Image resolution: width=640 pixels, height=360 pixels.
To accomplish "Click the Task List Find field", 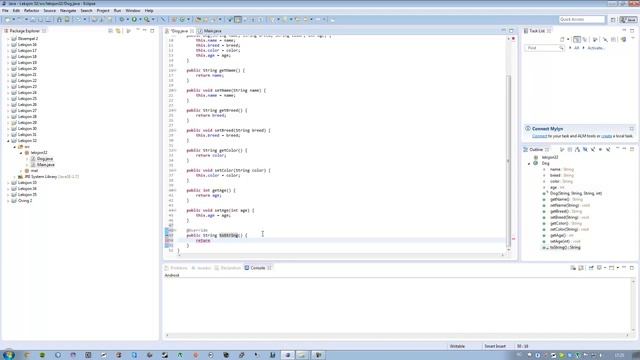I will 544,48.
